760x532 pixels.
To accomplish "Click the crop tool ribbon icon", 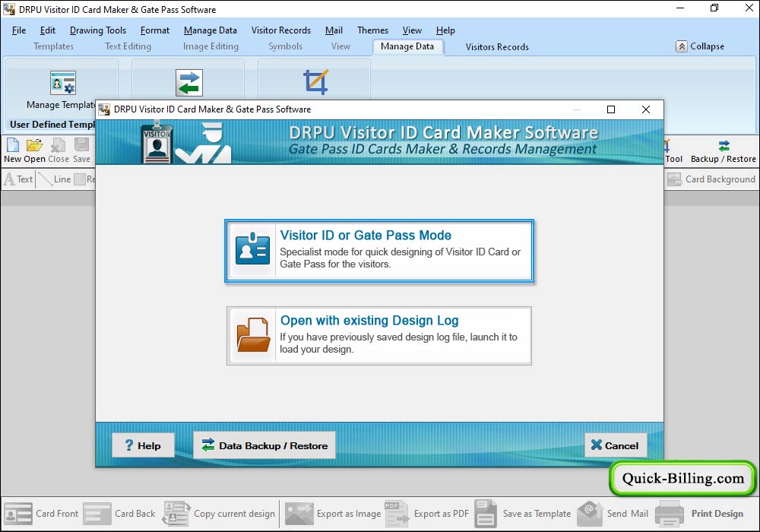I will 315,82.
